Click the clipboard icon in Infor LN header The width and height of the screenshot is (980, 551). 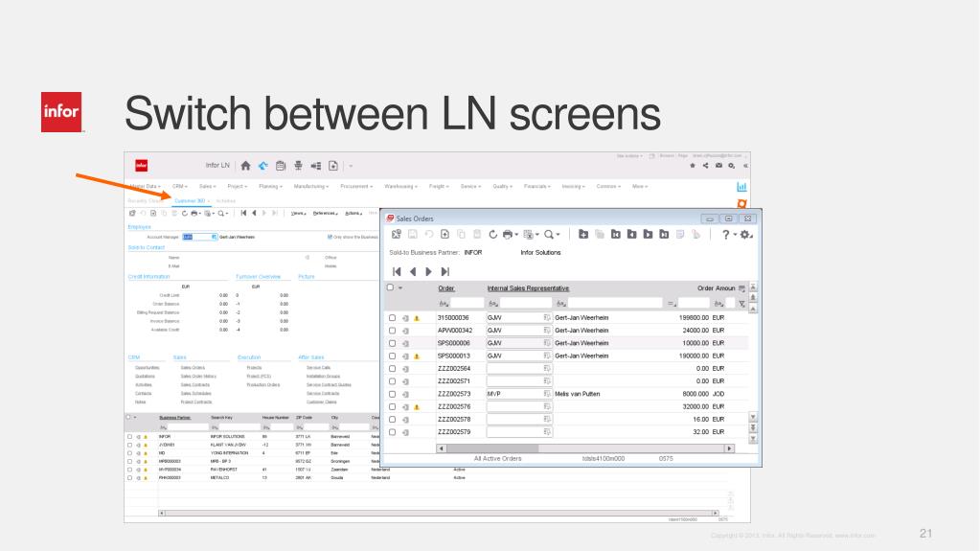(x=281, y=166)
